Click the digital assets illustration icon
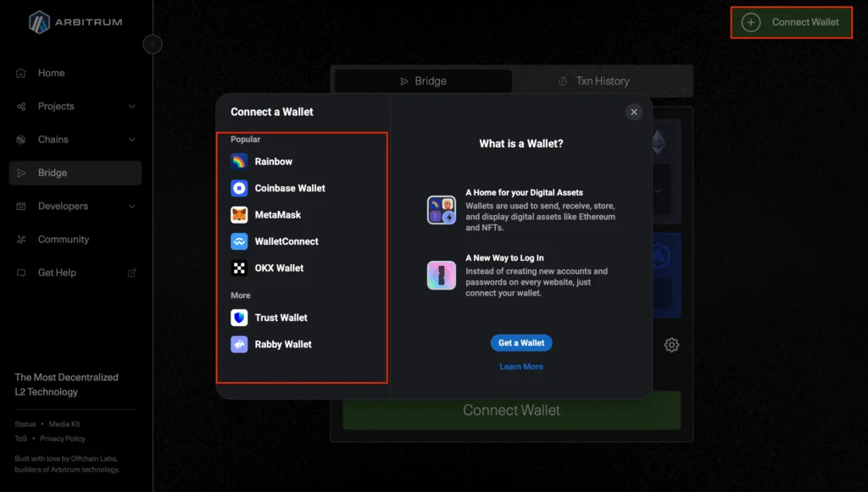This screenshot has height=492, width=868. (441, 210)
